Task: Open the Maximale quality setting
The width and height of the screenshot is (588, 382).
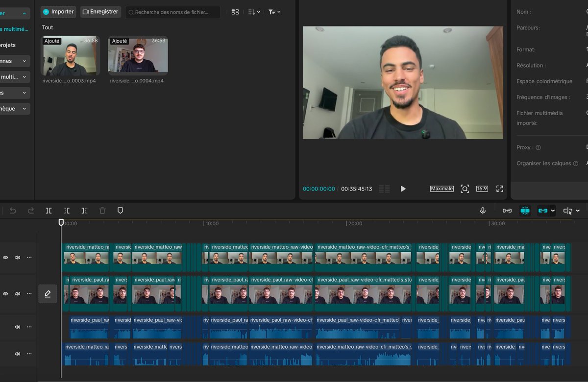Action: (x=442, y=189)
